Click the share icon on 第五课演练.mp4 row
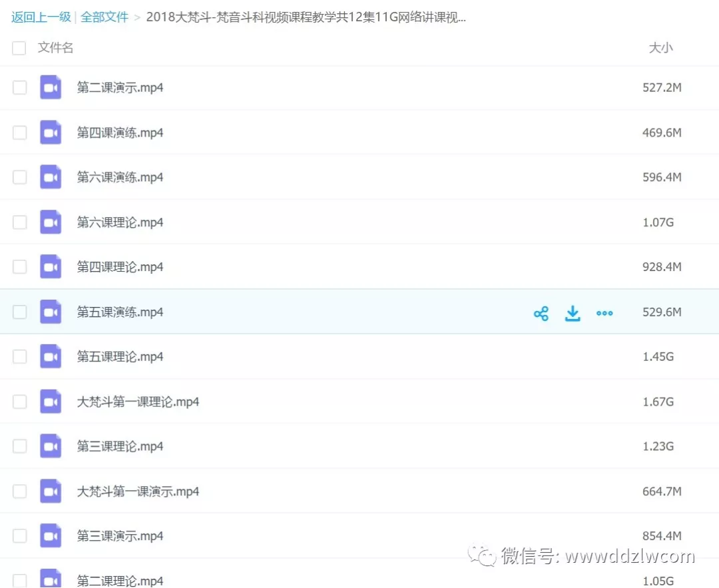Viewport: 719px width, 588px height. (541, 313)
